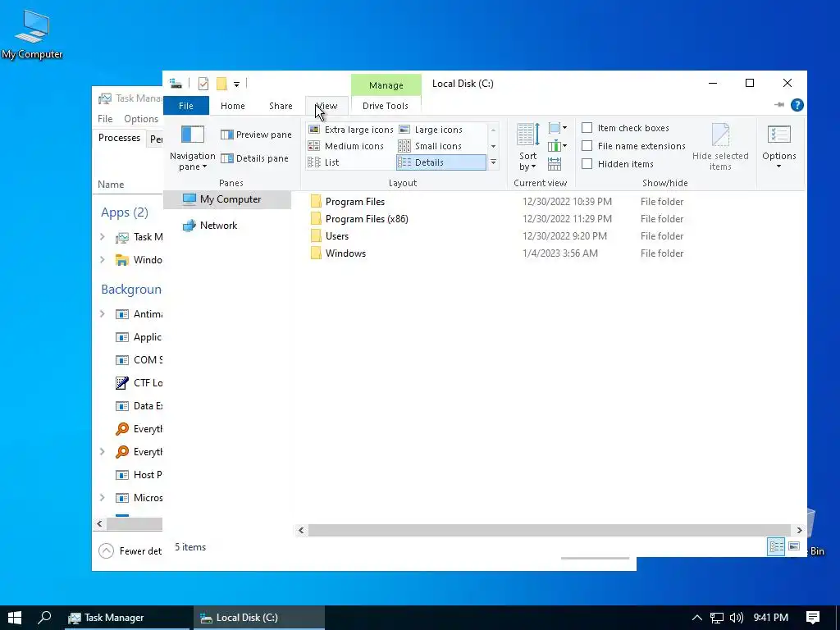Expand the Layout gallery more arrow
The image size is (840, 630).
[x=493, y=162]
